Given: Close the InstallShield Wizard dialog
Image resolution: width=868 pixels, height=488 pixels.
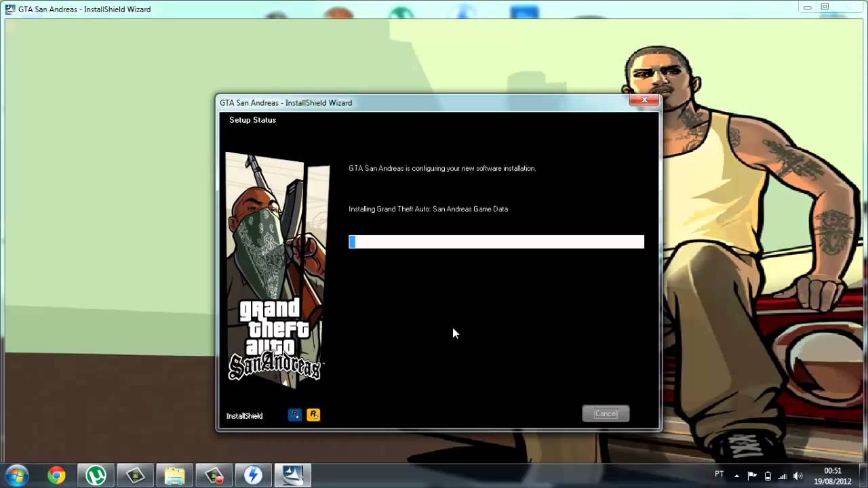Looking at the screenshot, I should click(x=644, y=100).
